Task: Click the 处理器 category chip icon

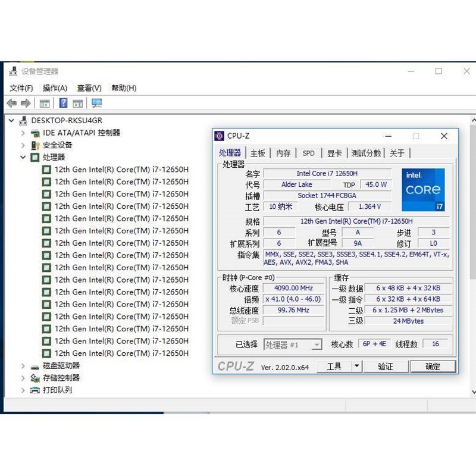Action: point(35,157)
